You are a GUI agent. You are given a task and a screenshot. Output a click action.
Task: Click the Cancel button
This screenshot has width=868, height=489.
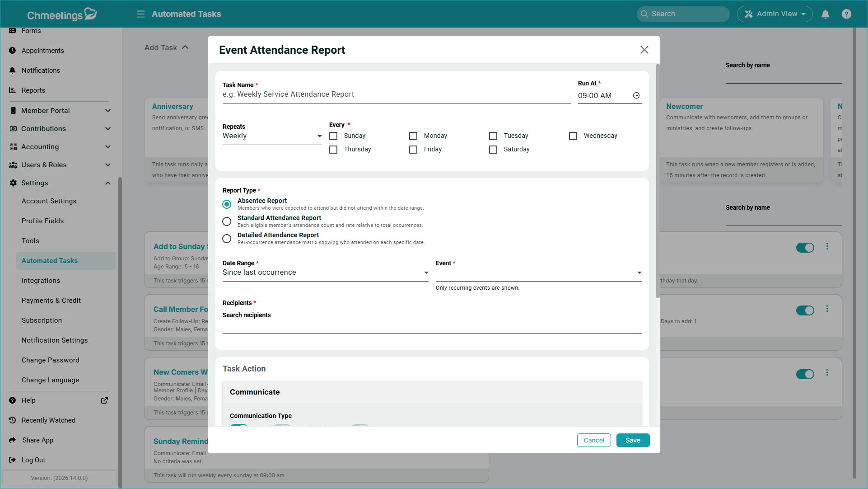tap(593, 440)
